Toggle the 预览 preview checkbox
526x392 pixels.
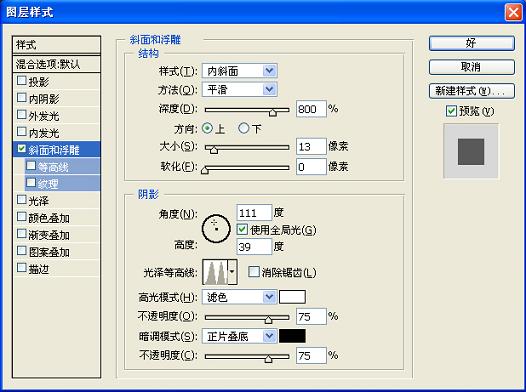coord(451,111)
